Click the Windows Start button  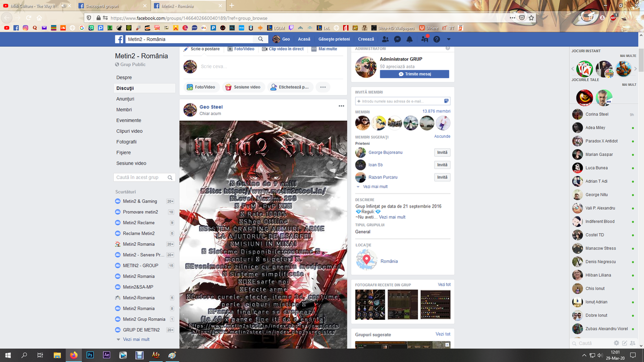pyautogui.click(x=8, y=355)
